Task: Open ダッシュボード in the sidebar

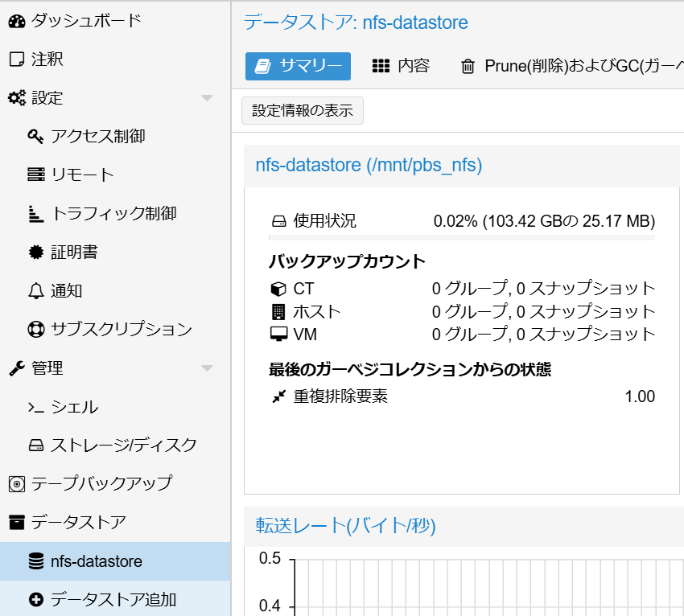Action: point(115,21)
